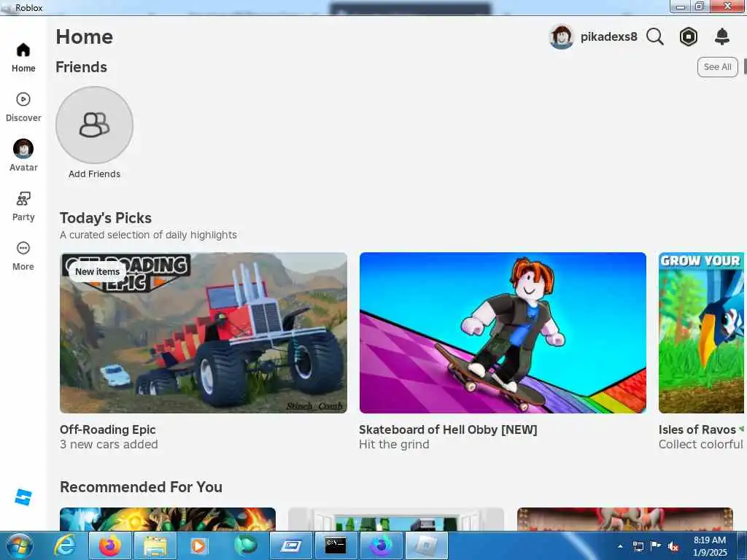This screenshot has height=560, width=747.
Task: Go to the Avatar editor
Action: [x=23, y=156]
